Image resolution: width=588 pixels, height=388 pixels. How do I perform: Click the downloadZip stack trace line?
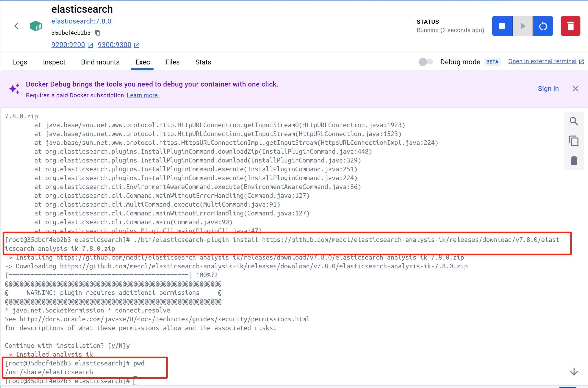click(x=203, y=151)
